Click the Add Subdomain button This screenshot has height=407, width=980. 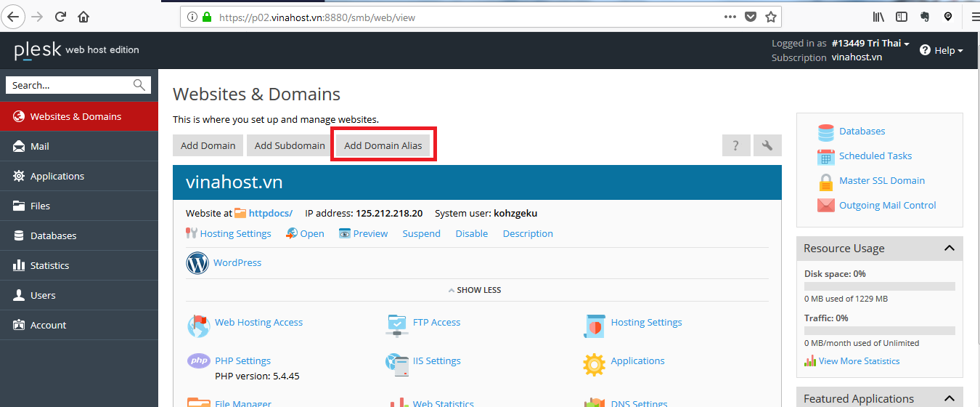(x=290, y=145)
